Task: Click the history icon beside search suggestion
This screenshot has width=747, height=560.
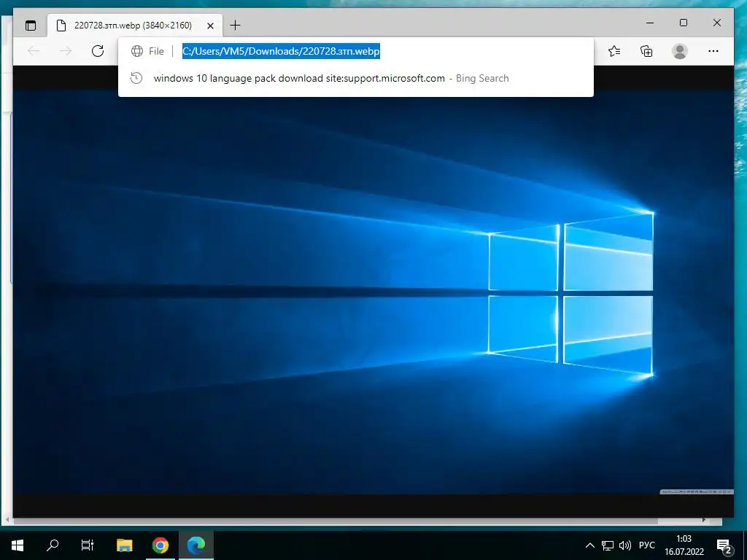Action: [x=136, y=78]
